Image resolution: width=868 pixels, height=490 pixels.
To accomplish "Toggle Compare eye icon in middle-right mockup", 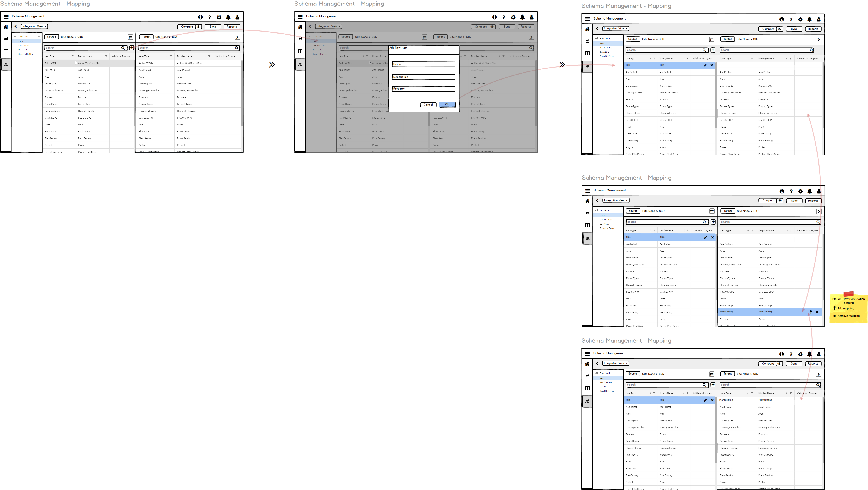I will click(x=780, y=201).
